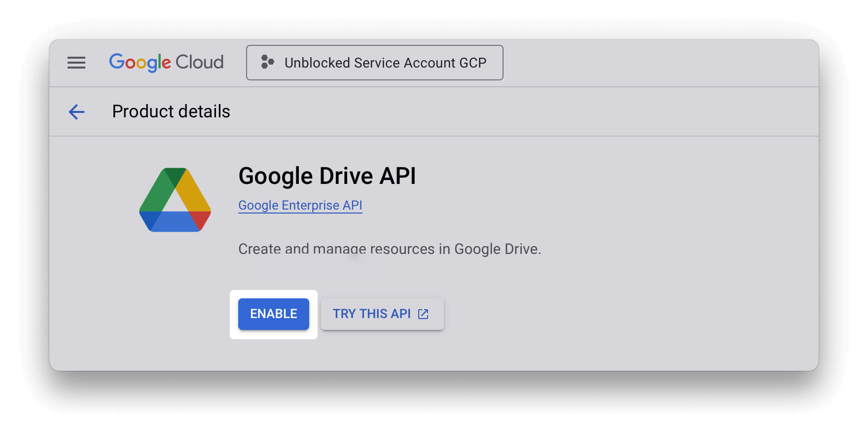
Task: Click the Product details heading
Action: (x=171, y=111)
